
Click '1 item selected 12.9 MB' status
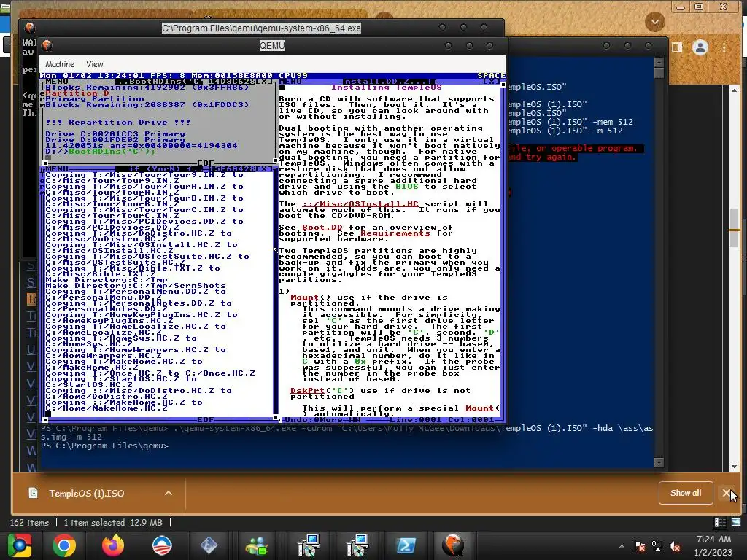tap(113, 523)
